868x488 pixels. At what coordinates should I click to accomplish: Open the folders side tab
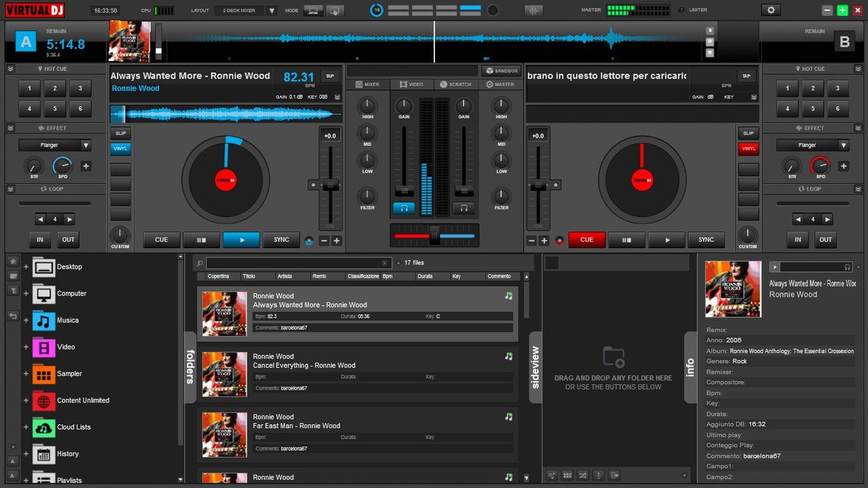point(191,367)
